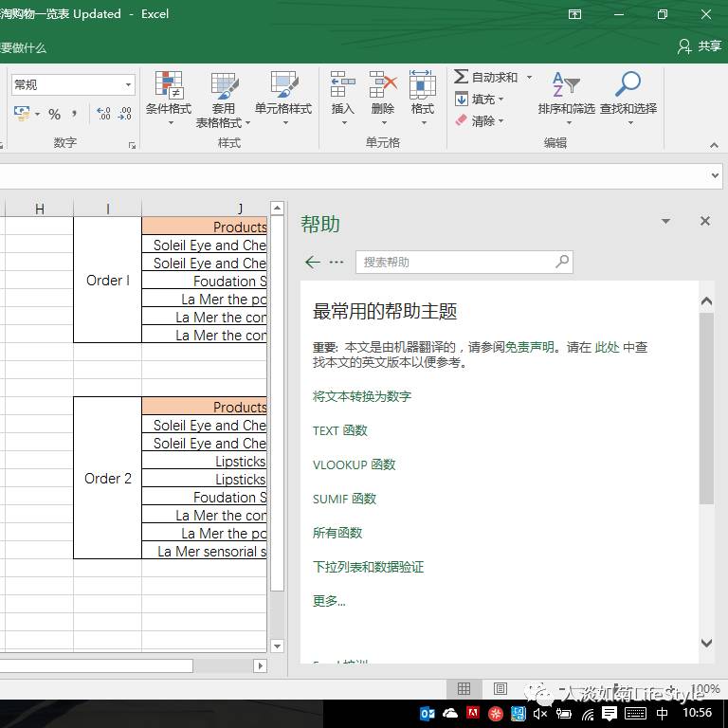Click the Share (共享) button

[x=700, y=45]
